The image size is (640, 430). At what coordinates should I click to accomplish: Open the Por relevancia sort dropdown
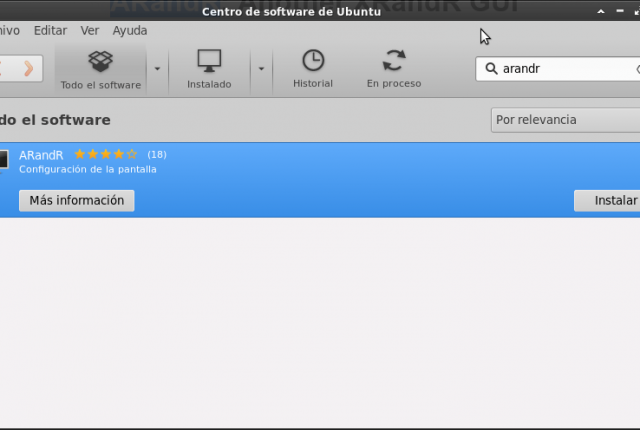566,120
